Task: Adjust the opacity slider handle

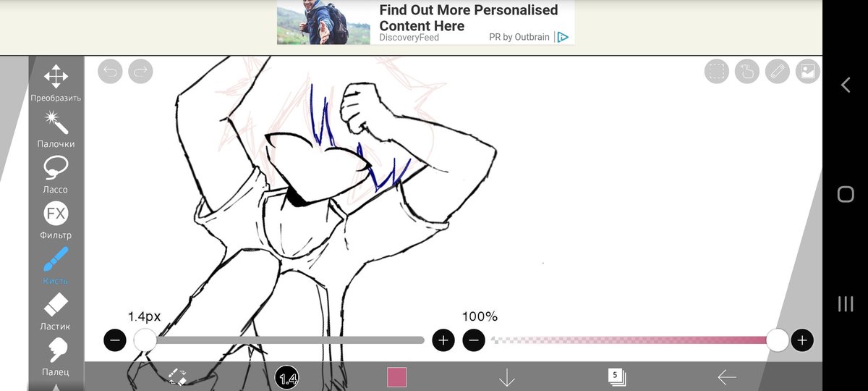Action: (778, 340)
